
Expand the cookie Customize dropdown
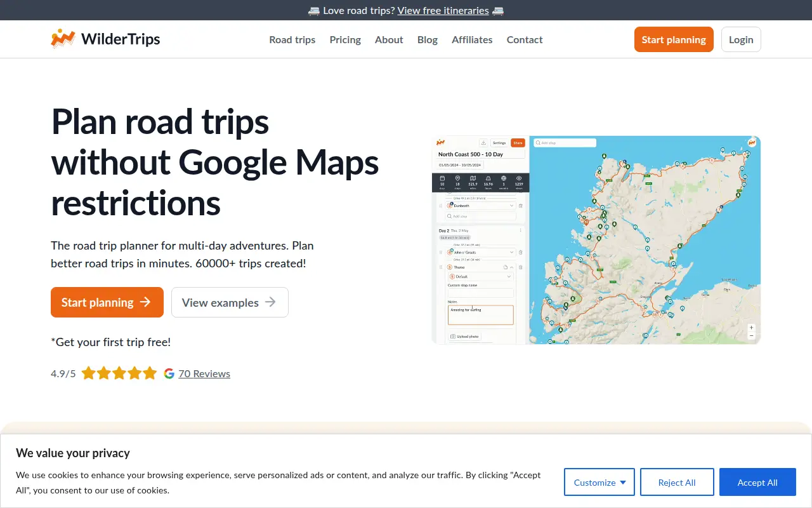(599, 482)
